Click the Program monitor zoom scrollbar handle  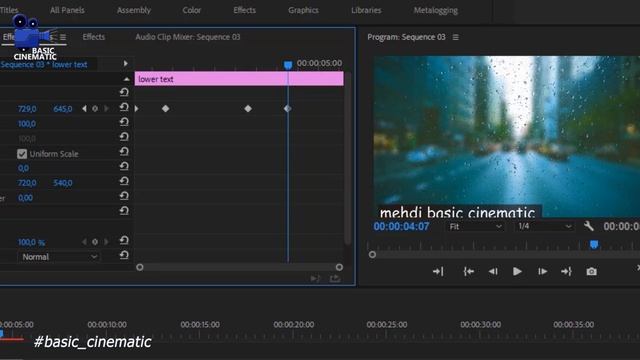[372, 255]
